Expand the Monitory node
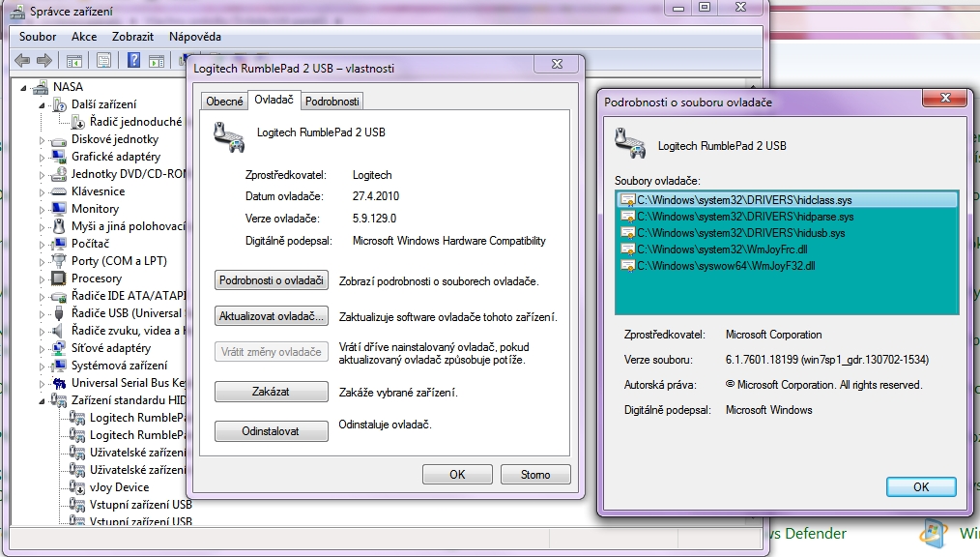Screen dimensions: 980x557 (43, 210)
